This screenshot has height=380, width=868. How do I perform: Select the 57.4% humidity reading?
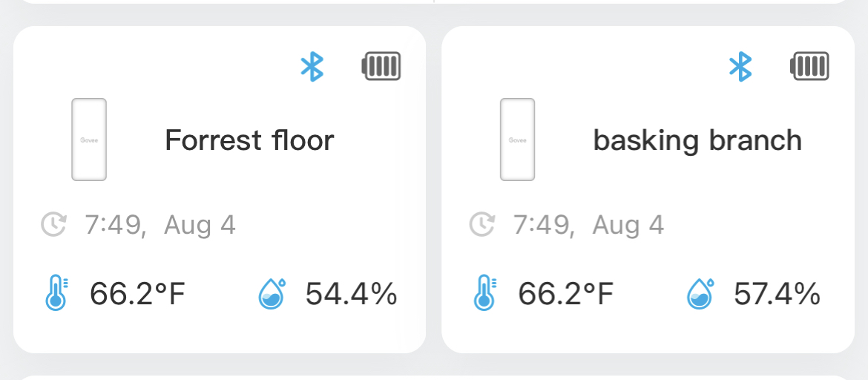[x=777, y=294]
